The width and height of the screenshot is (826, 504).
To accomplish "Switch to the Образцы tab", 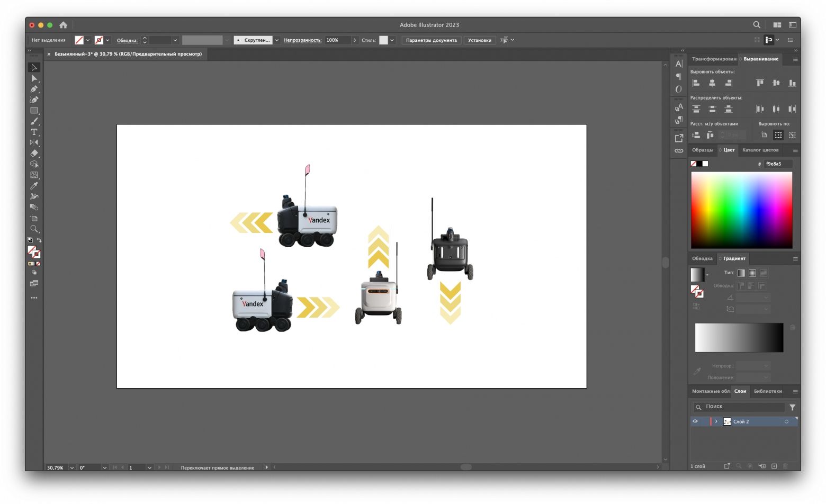I will click(x=702, y=150).
